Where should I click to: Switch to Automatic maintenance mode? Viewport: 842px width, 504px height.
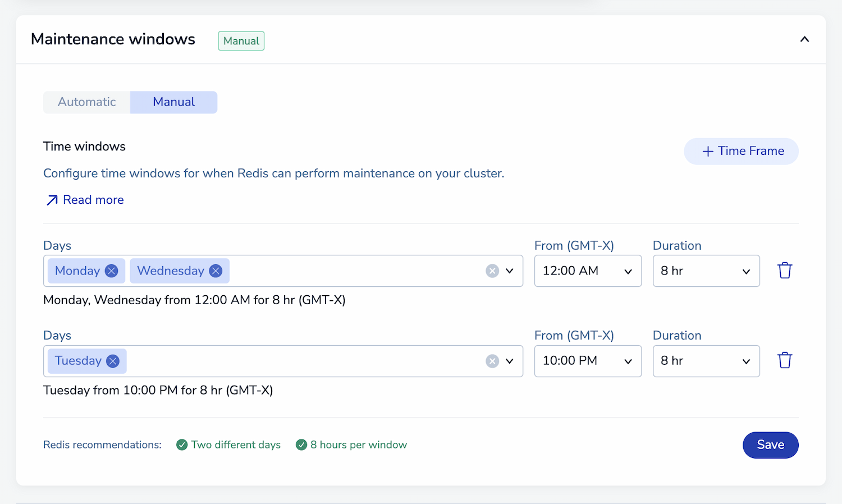pyautogui.click(x=87, y=102)
